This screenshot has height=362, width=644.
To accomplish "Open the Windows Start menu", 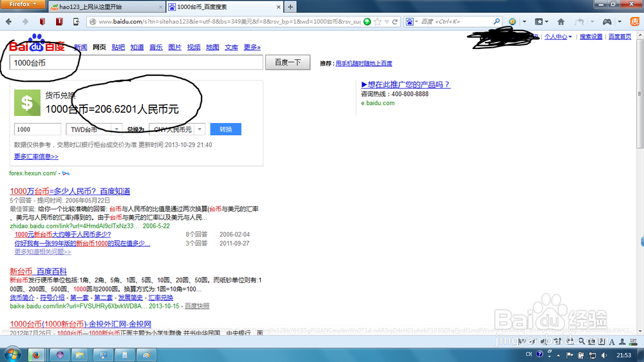I will 12,355.
